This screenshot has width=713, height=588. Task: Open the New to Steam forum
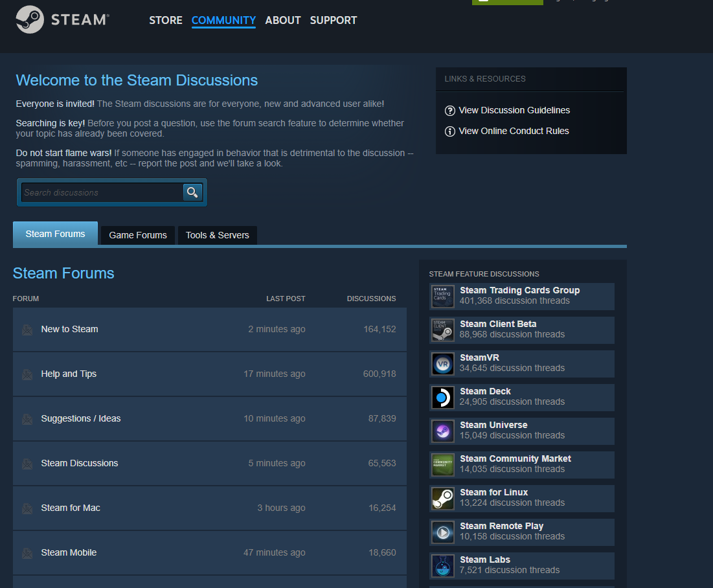[69, 329]
